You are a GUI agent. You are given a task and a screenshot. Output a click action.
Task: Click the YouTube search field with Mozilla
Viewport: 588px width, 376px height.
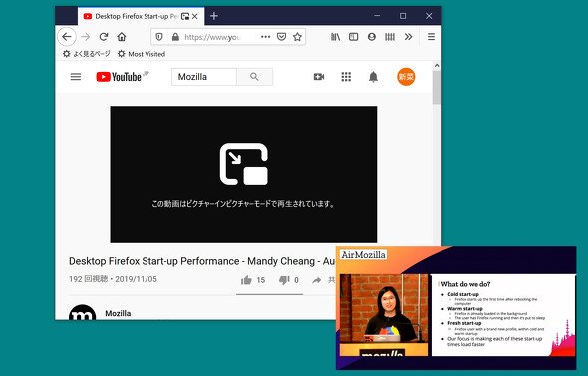tap(204, 77)
